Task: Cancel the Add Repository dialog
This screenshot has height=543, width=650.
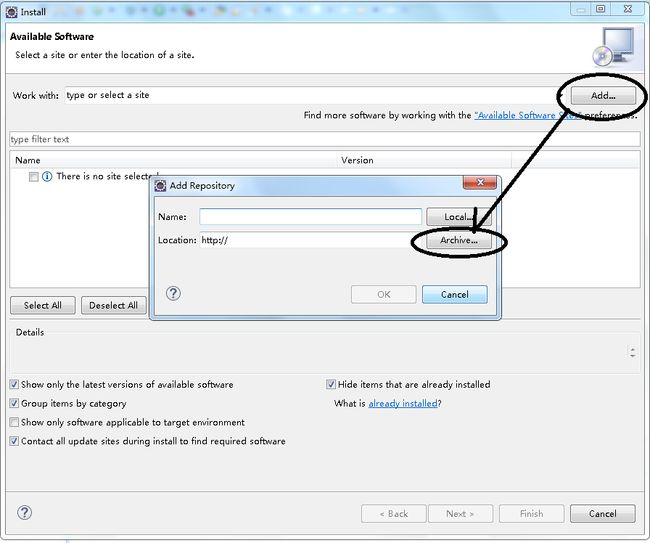Action: click(455, 294)
